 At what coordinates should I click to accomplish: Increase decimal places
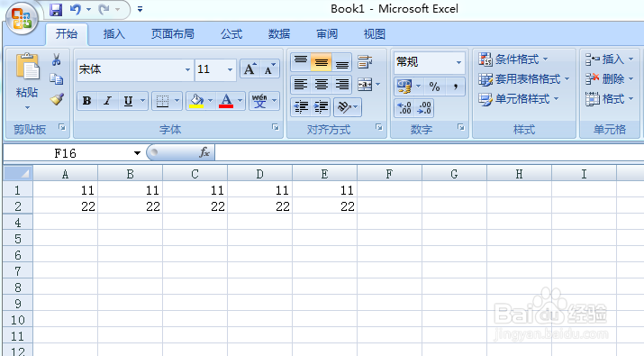(x=404, y=108)
